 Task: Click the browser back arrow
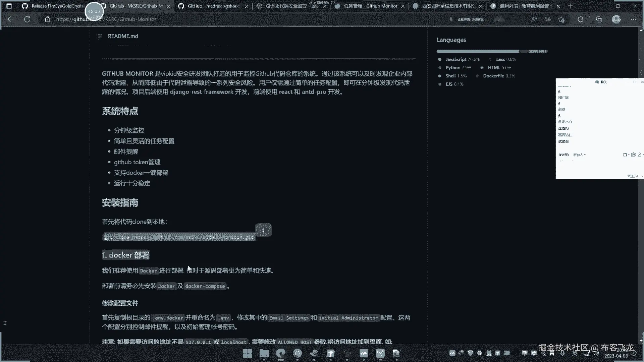click(10, 19)
